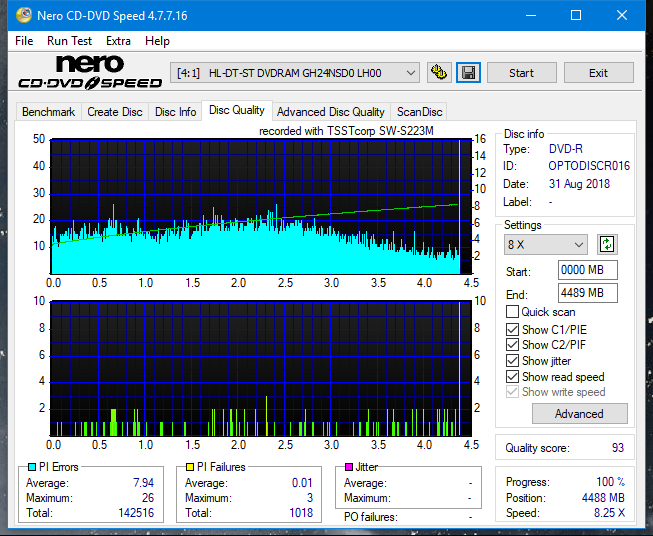Viewport: 653px width, 536px height.
Task: Click the PI Errors average 7.94
Action: pyautogui.click(x=143, y=483)
